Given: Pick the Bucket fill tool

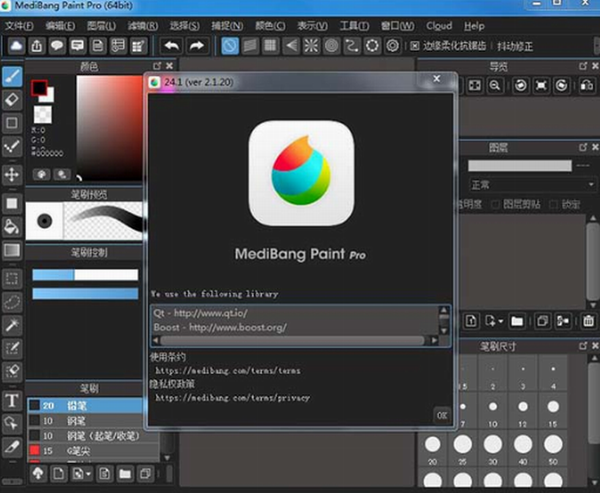Looking at the screenshot, I should coord(13,225).
